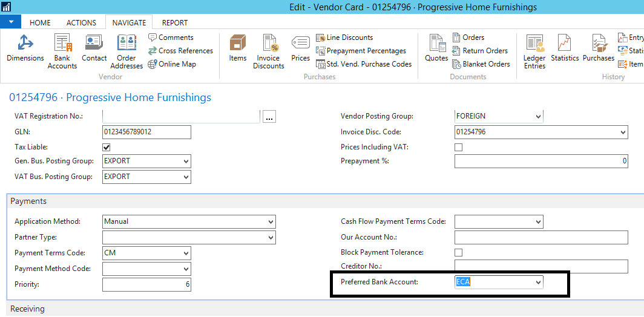The height and width of the screenshot is (317, 644).
Task: Open vendor Statistics
Action: 565,49
